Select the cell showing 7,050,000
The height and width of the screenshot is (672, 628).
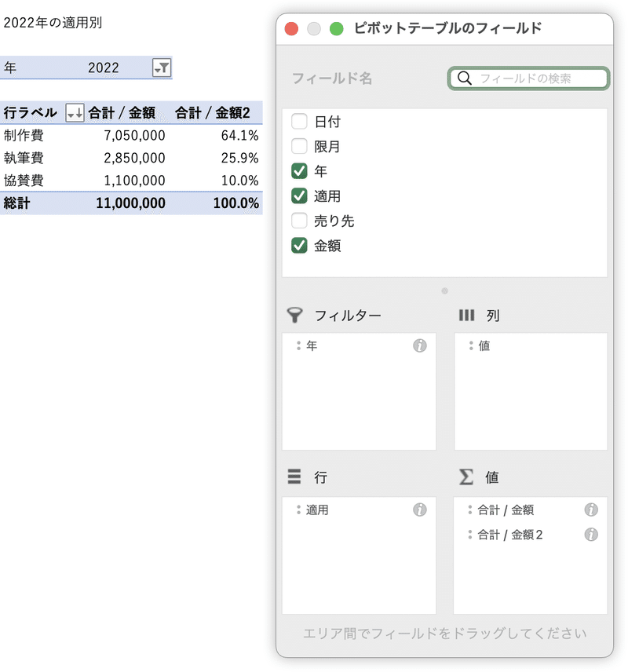pos(127,136)
